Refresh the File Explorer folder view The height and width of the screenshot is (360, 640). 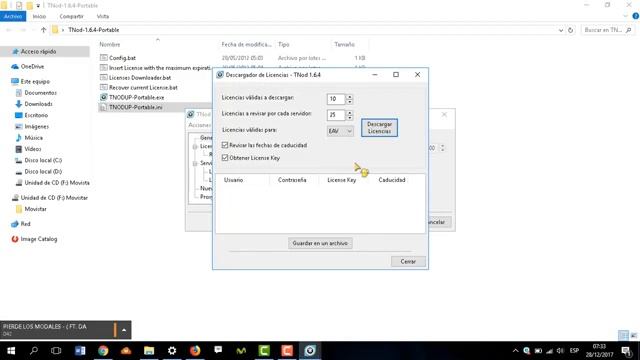[x=571, y=30]
